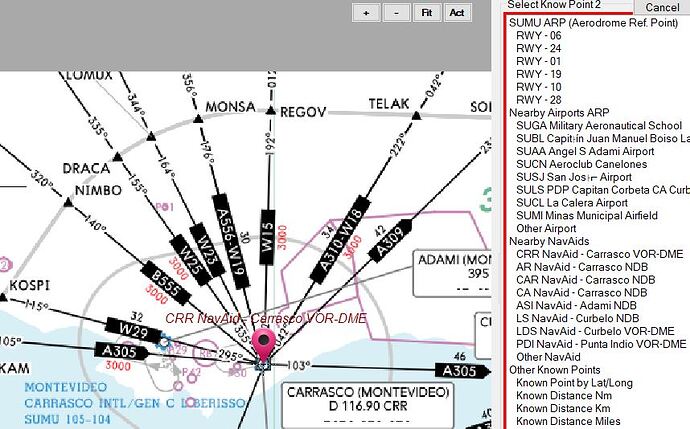Select Known Point by Lat/Long
The width and height of the screenshot is (690, 429).
click(574, 383)
